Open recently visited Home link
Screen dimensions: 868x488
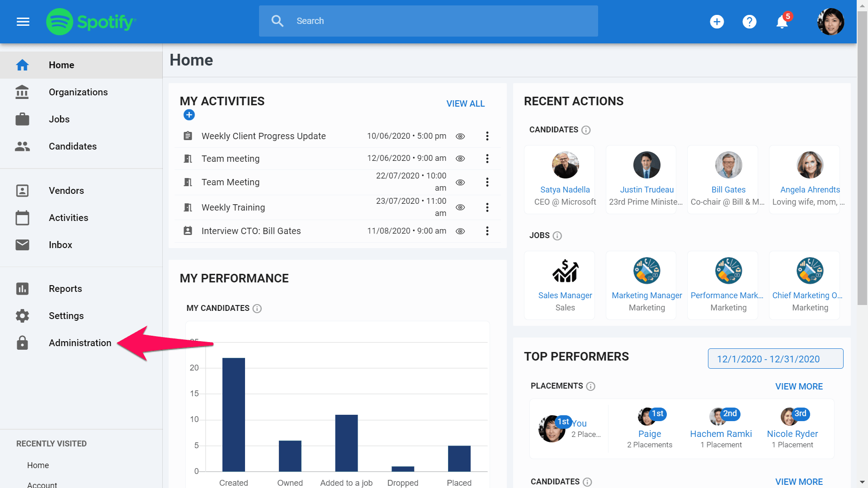coord(38,465)
